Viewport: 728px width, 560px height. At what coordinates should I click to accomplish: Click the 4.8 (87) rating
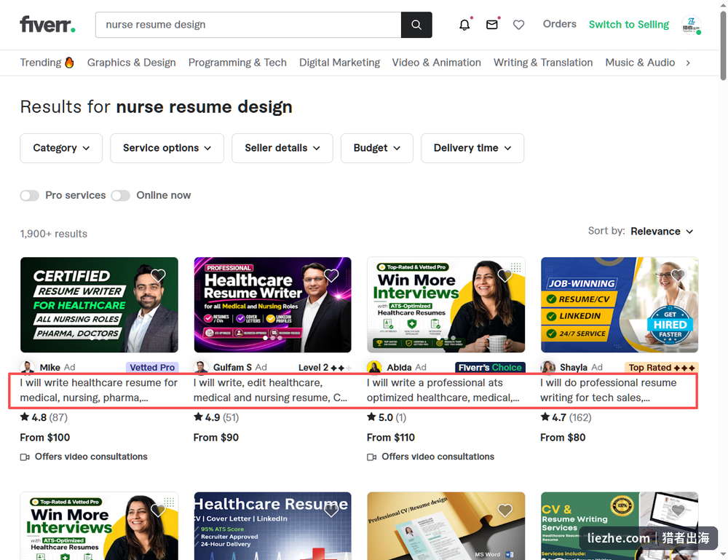pyautogui.click(x=44, y=417)
